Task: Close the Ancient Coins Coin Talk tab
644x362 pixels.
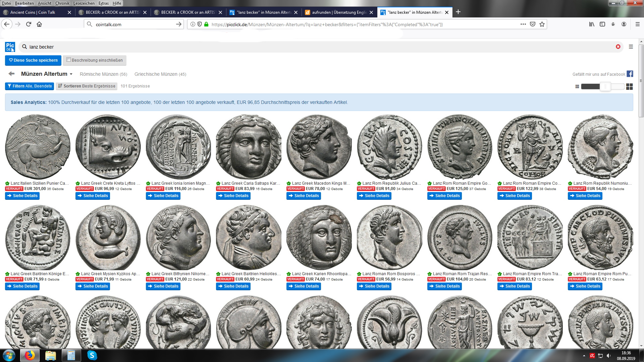Action: 69,12
